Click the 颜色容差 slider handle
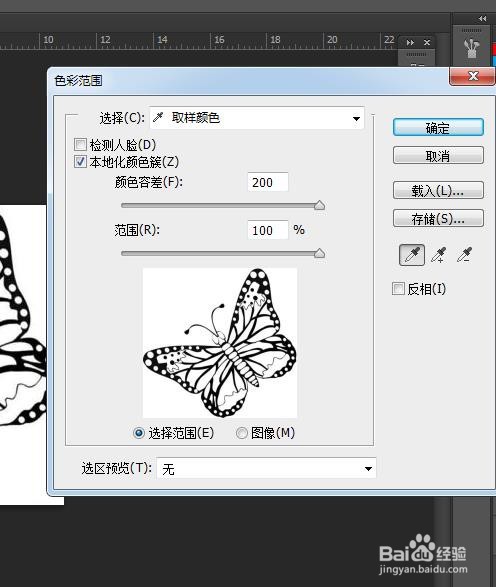The height and width of the screenshot is (587, 496). tap(319, 205)
